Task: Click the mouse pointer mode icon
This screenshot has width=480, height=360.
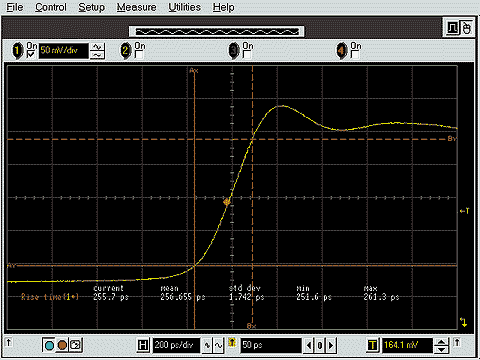Action: (x=467, y=28)
